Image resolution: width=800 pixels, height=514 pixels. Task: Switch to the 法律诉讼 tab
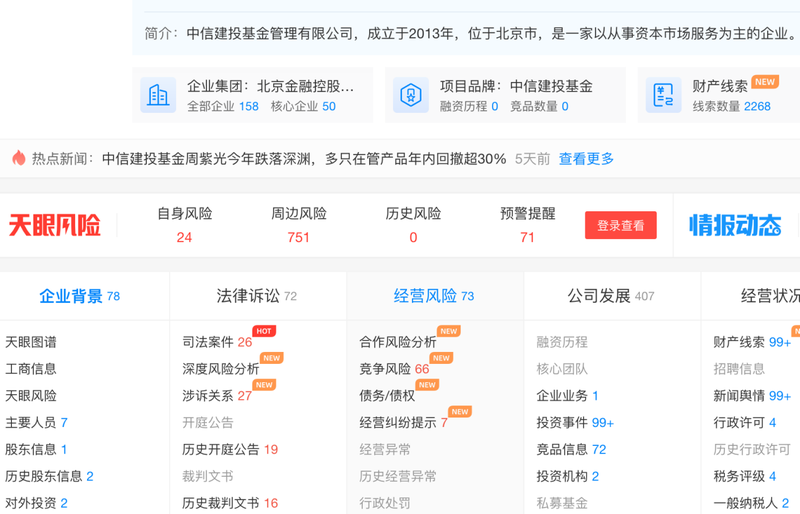(x=257, y=296)
